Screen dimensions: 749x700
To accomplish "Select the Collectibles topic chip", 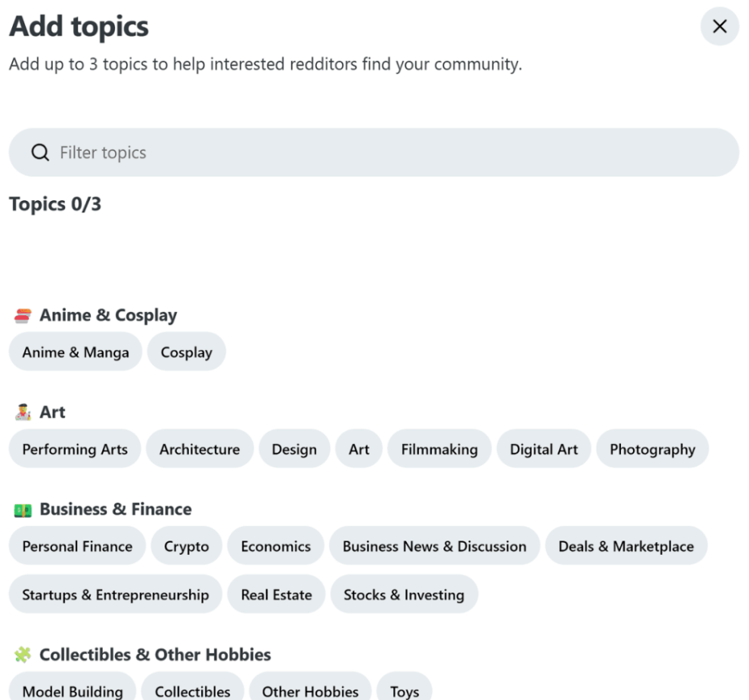I will pyautogui.click(x=193, y=690).
